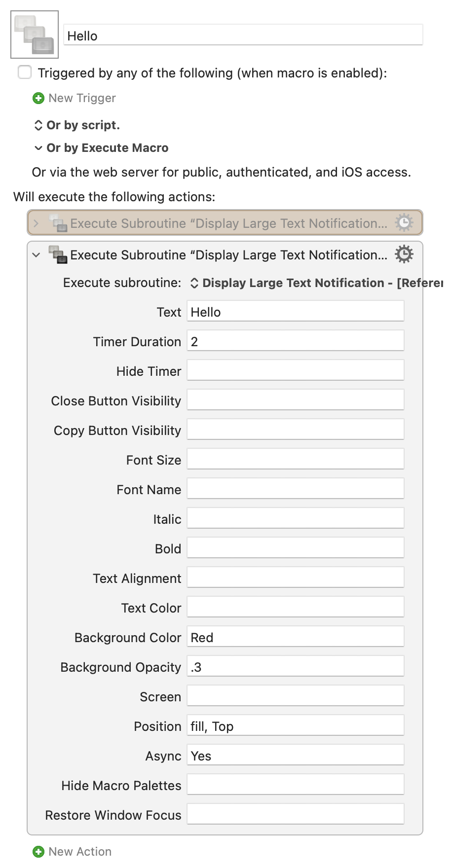Click the Timer Duration field

(296, 341)
